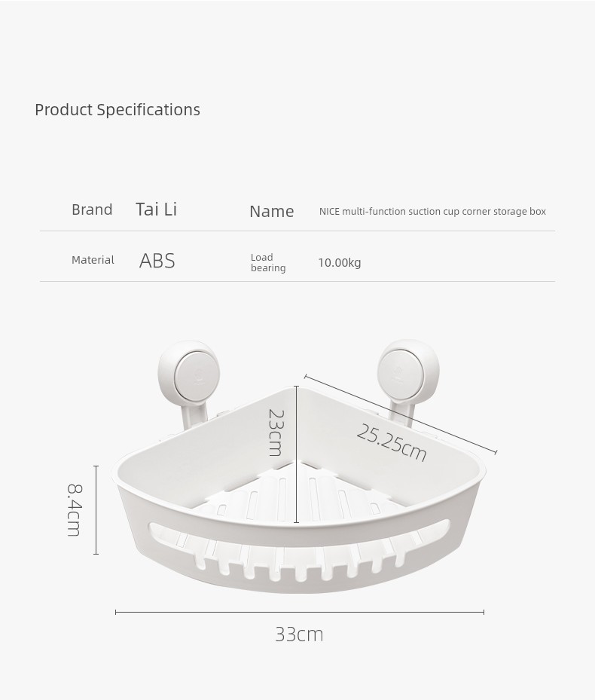
Task: Click the right suction cup on the shelf
Action: click(x=408, y=370)
